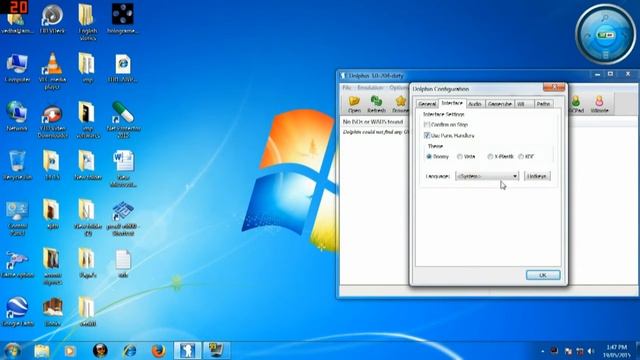This screenshot has width=640, height=360.
Task: Open the Language dropdown showing <System>
Action: pyautogui.click(x=487, y=176)
